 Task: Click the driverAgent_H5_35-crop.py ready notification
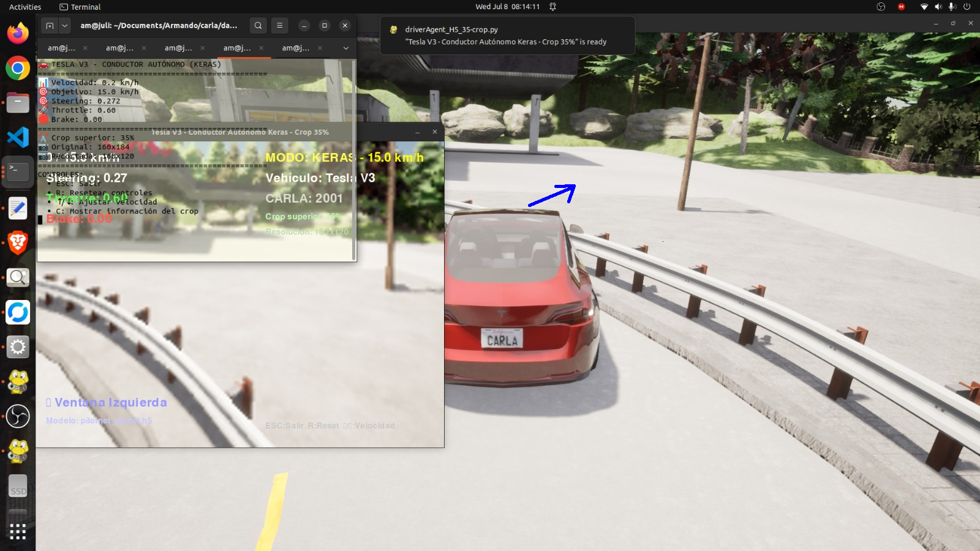(507, 36)
